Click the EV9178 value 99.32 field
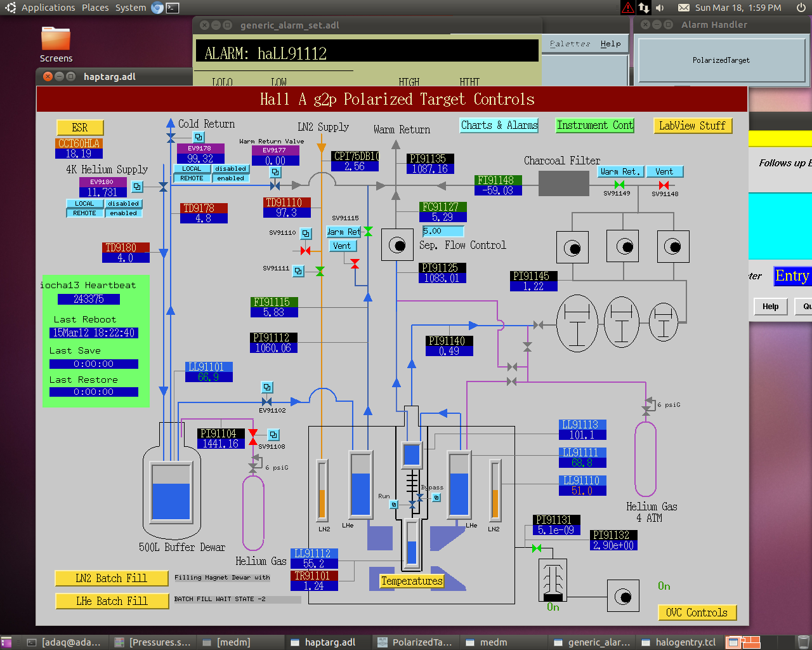812x650 pixels. coord(200,159)
